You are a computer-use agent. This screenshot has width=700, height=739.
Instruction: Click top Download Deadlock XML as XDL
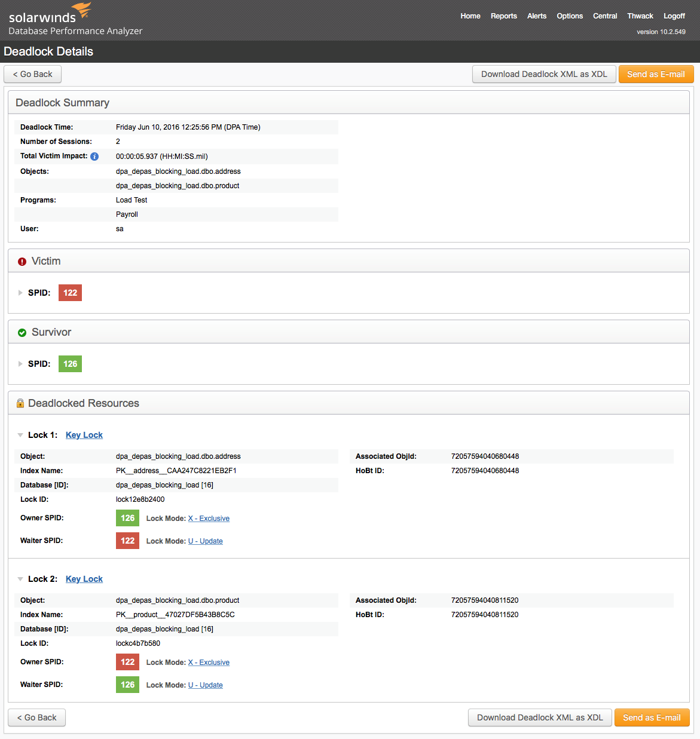pos(544,74)
